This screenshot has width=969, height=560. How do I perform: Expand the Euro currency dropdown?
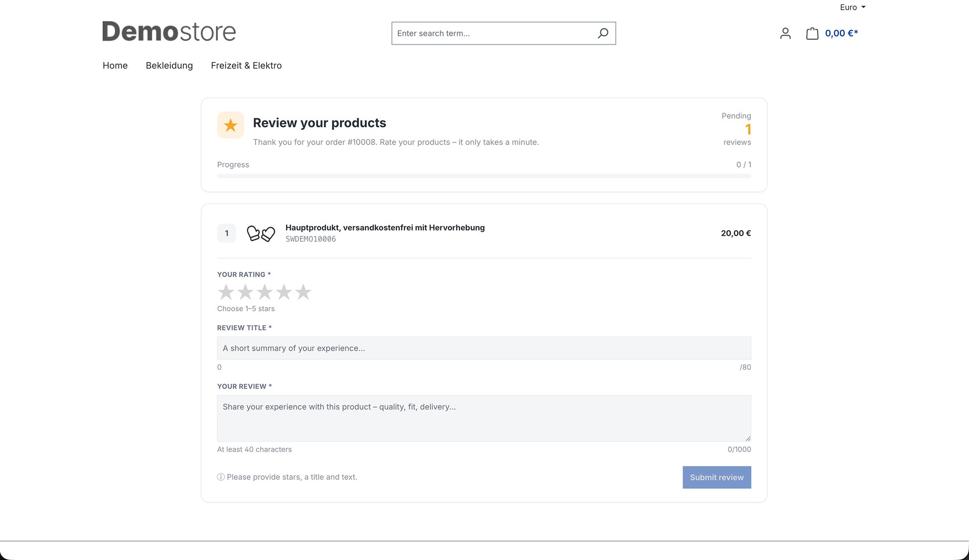point(853,7)
